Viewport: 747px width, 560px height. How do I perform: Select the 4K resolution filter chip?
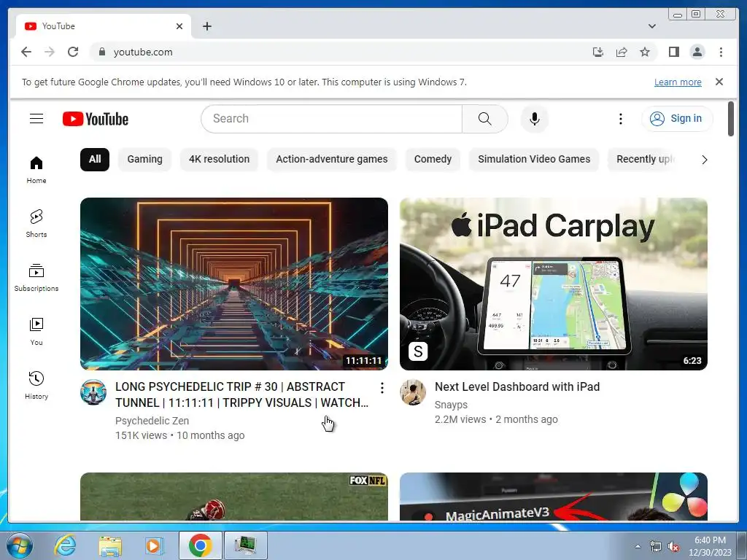coord(219,159)
